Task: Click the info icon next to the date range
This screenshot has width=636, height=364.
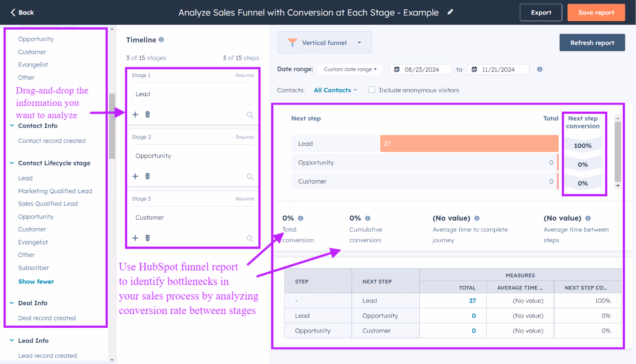Action: pos(539,69)
